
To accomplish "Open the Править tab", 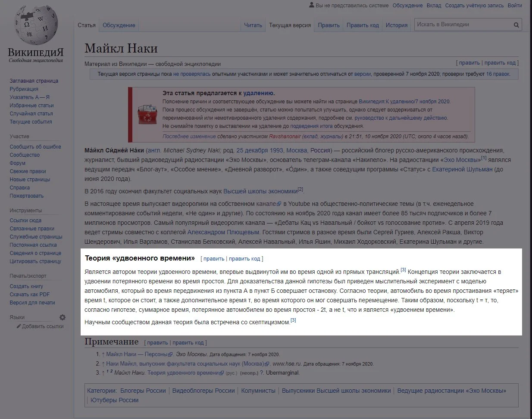I will 329,25.
